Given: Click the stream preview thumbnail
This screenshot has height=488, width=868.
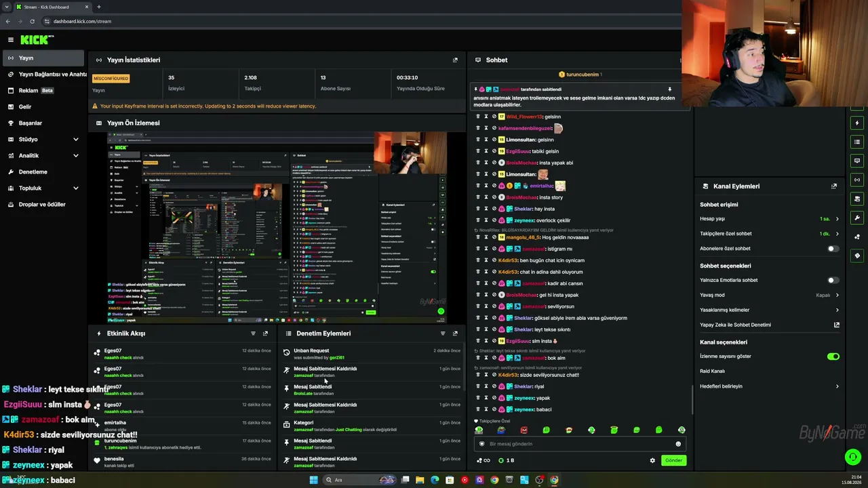Looking at the screenshot, I should (277, 228).
